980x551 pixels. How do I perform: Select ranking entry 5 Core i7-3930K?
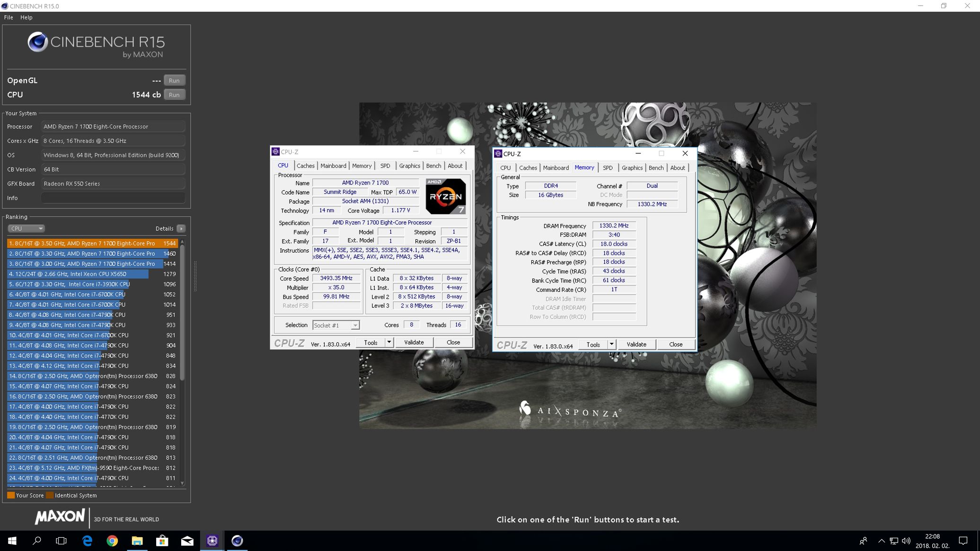pyautogui.click(x=93, y=284)
